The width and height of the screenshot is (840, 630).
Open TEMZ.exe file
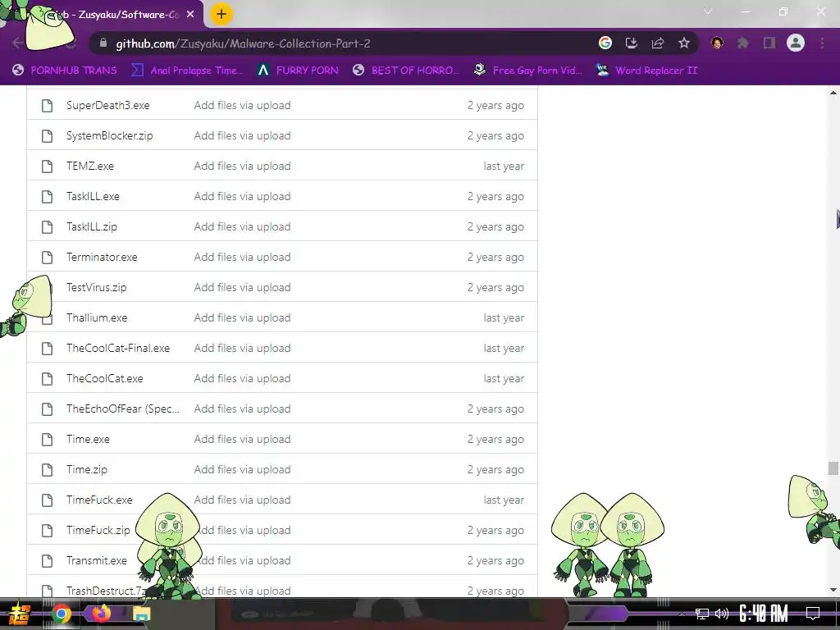(x=90, y=166)
